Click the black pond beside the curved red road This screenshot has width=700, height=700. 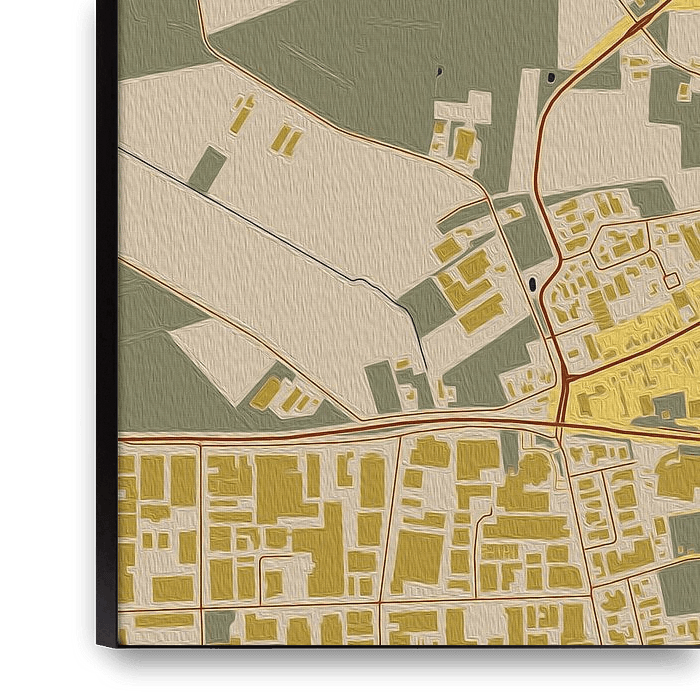coord(543,282)
